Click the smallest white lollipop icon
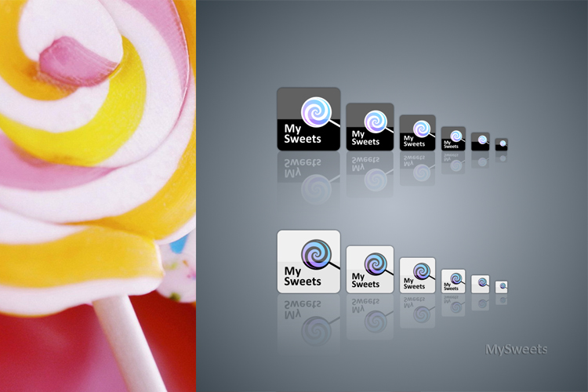The height and width of the screenshot is (392, 588). pyautogui.click(x=502, y=288)
